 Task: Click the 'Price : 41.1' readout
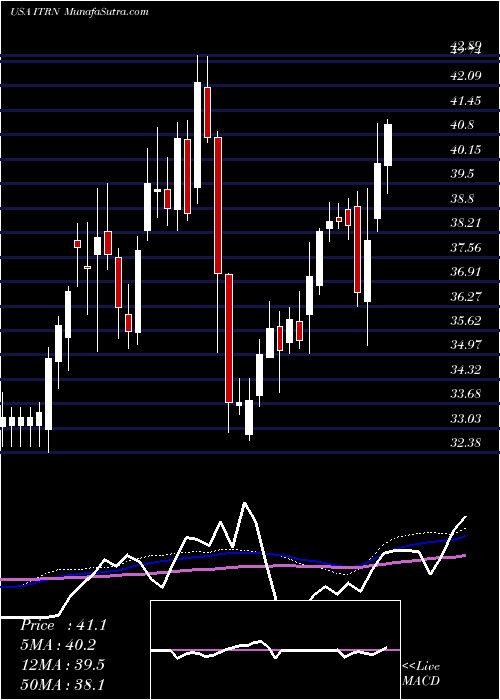click(x=63, y=625)
